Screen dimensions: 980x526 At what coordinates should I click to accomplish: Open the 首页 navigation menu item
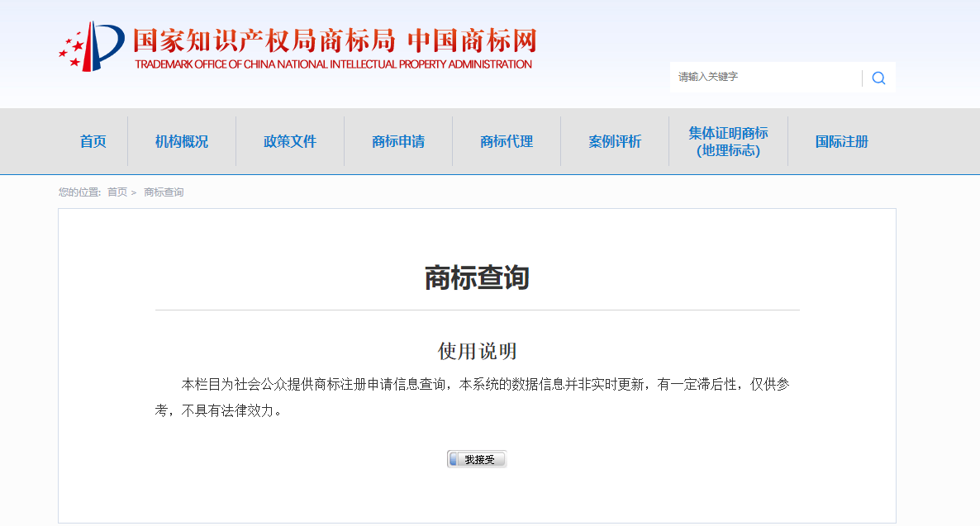tap(93, 142)
